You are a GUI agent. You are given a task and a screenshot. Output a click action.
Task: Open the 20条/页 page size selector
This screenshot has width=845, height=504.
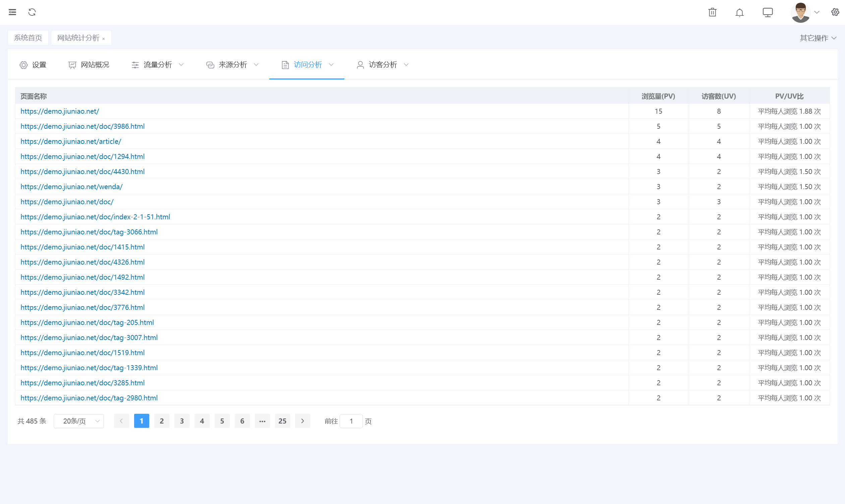(x=79, y=421)
